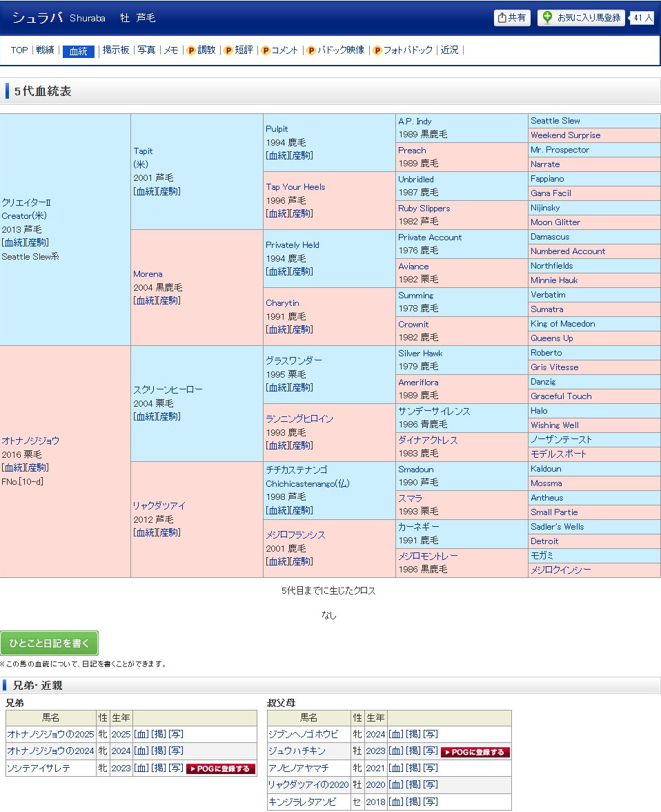The height and width of the screenshot is (812, 661).
Task: Go to the TOP tab
Action: click(x=19, y=50)
